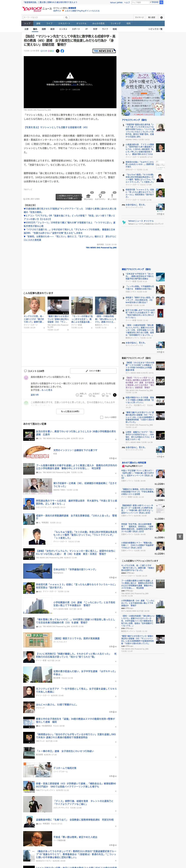Open settings gear icon in header

pos(161,18)
